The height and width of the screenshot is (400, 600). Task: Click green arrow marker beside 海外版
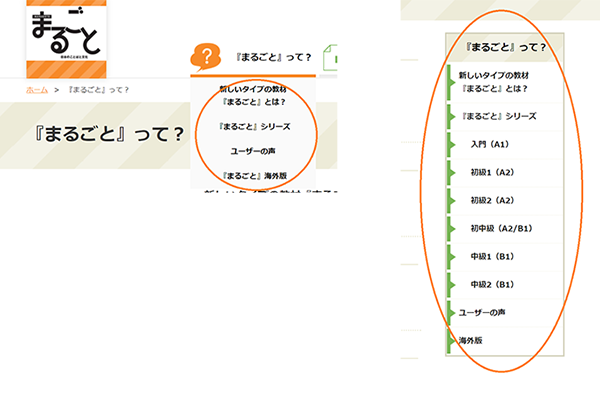point(452,341)
